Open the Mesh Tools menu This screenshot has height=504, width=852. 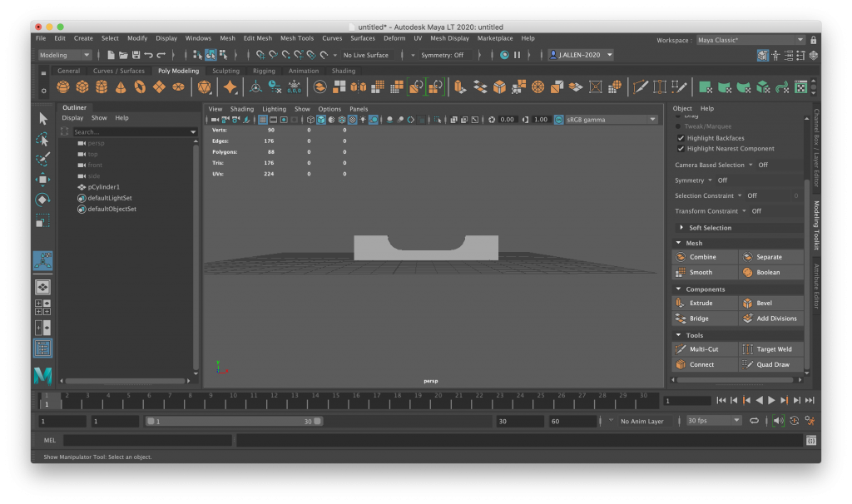point(297,38)
